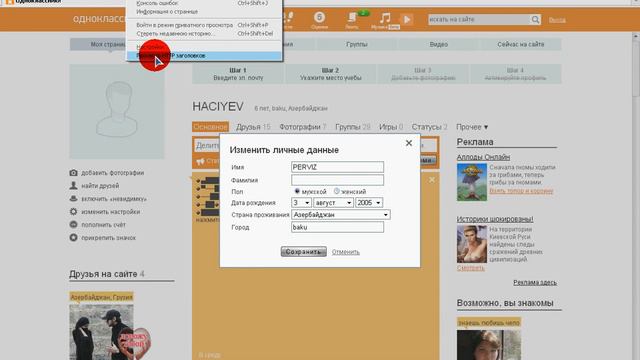Click the 'изменить настройки' text link
Viewport: 640px width, 360px height.
tap(111, 211)
